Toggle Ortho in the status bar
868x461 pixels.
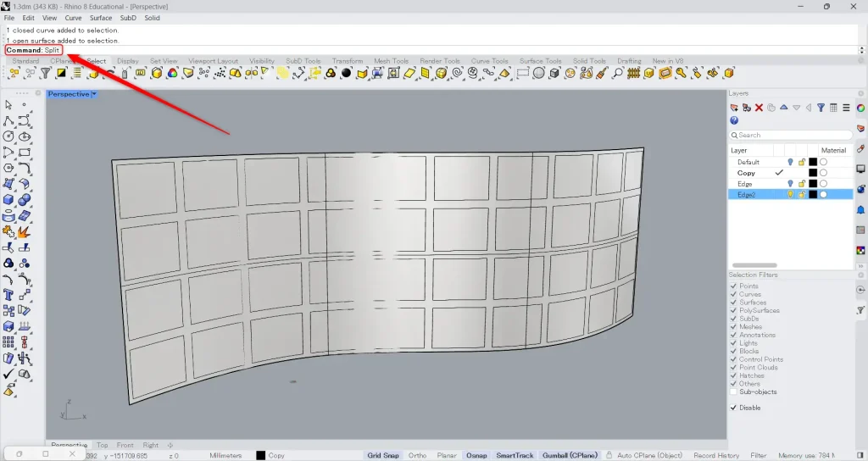click(417, 455)
